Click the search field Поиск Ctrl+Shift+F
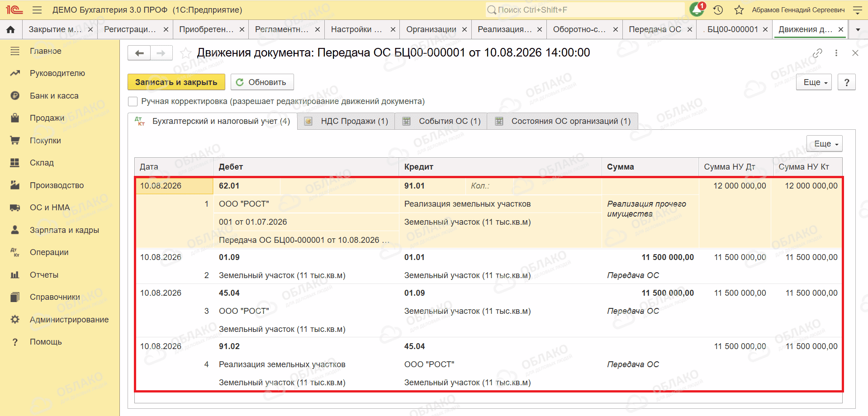This screenshot has height=416, width=868. tap(585, 10)
